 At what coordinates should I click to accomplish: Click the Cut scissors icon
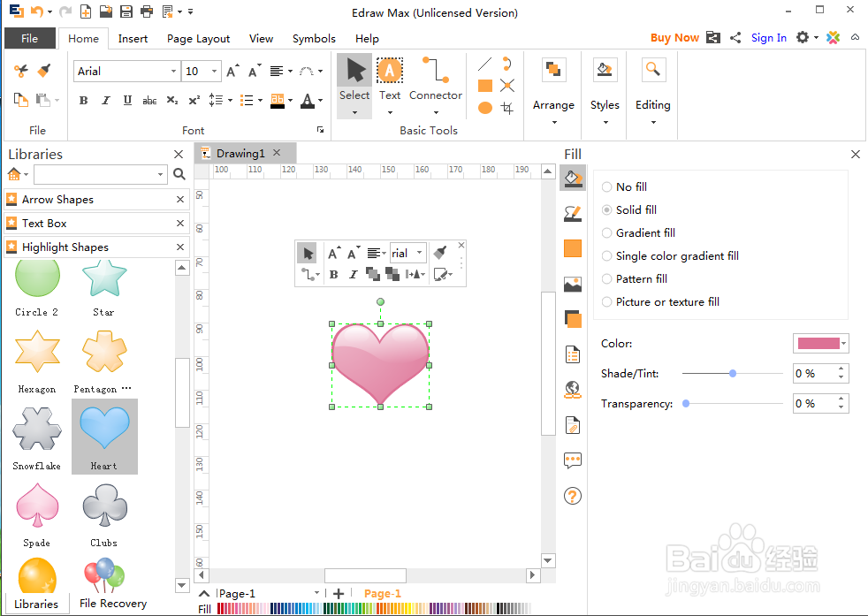21,71
